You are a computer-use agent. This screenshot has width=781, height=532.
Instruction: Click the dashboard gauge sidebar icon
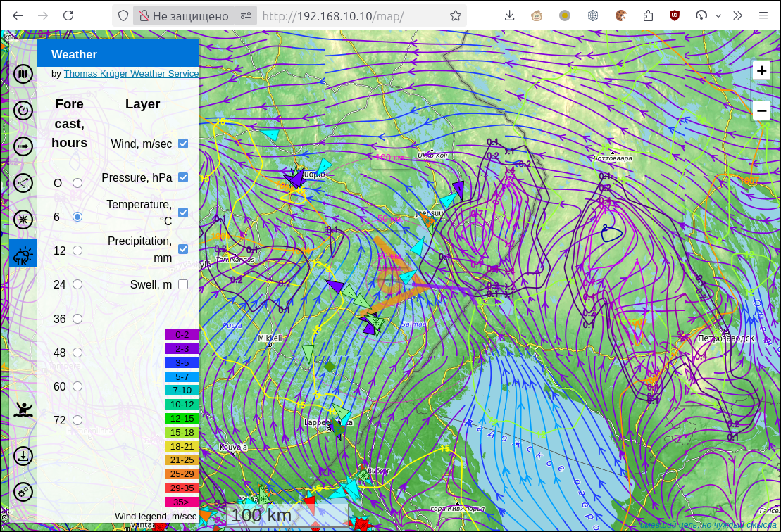click(23, 110)
